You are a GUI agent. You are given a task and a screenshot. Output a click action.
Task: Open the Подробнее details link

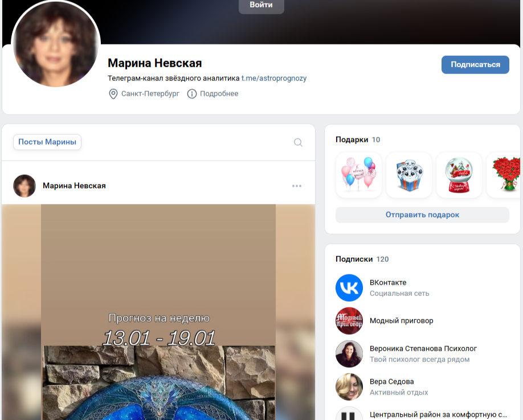pos(219,94)
